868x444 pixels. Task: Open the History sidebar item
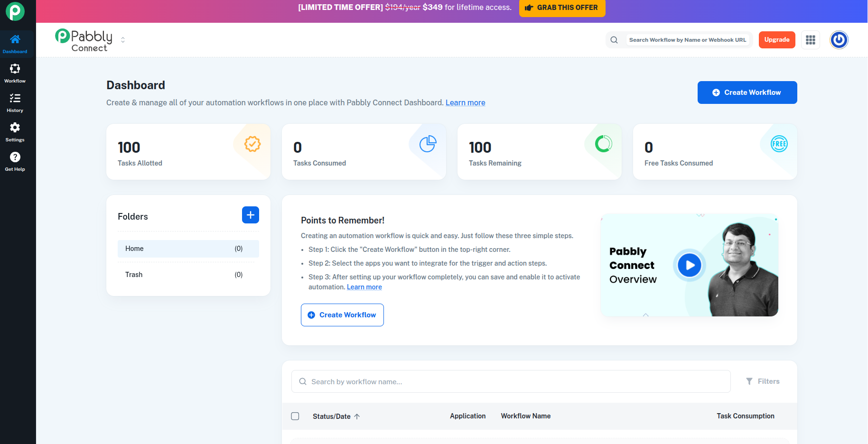coord(15,102)
